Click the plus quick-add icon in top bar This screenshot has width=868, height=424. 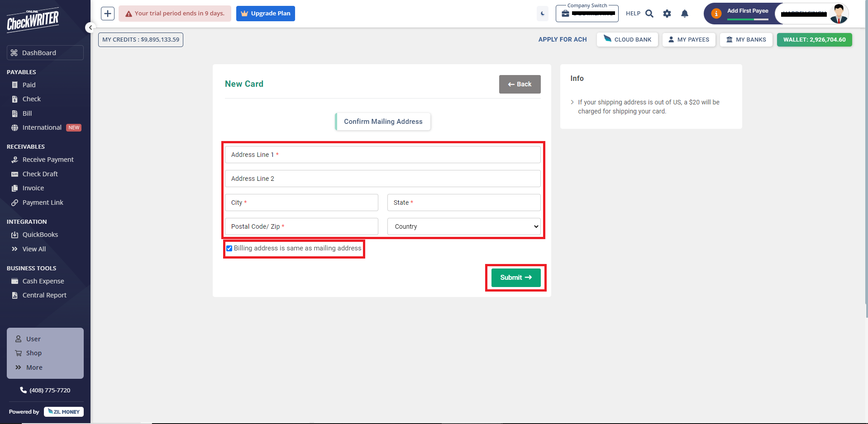click(108, 14)
